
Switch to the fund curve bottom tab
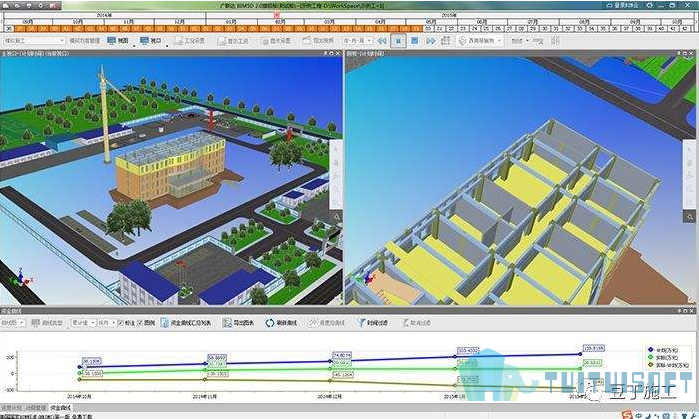[60, 408]
